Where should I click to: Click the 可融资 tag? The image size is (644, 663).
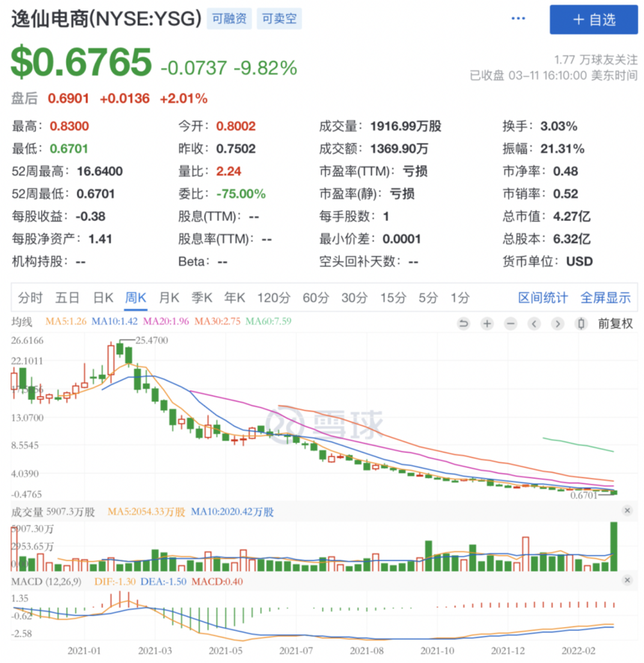coord(229,19)
